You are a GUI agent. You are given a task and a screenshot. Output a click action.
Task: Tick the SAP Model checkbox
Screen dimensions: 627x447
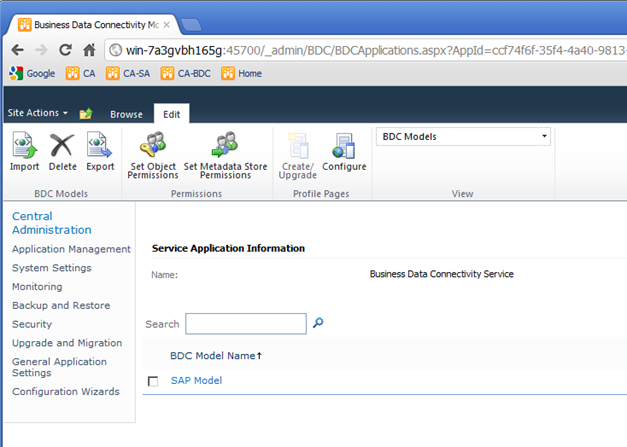pos(153,381)
